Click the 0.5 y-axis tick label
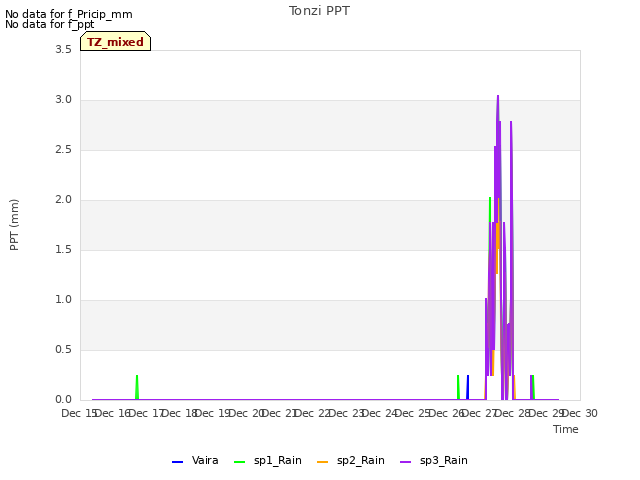Image resolution: width=640 pixels, height=480 pixels. tap(63, 349)
